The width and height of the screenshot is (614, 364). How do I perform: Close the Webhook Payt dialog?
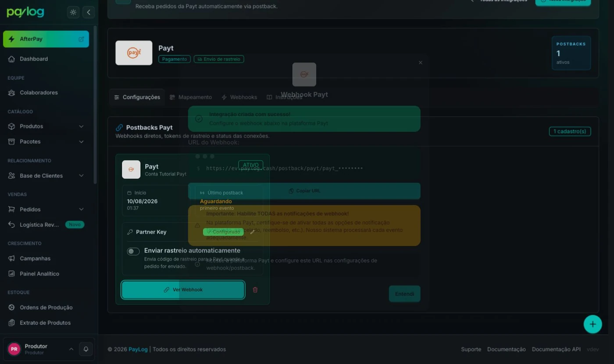421,63
